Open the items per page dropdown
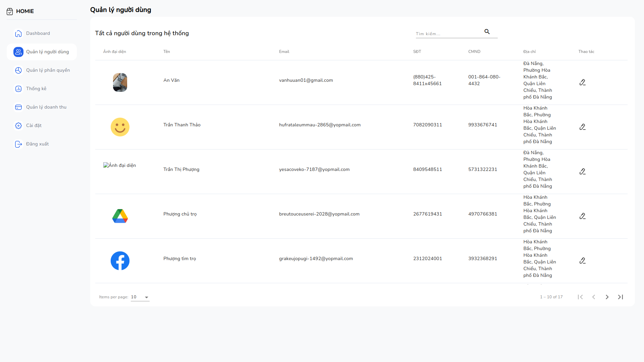 [140, 297]
